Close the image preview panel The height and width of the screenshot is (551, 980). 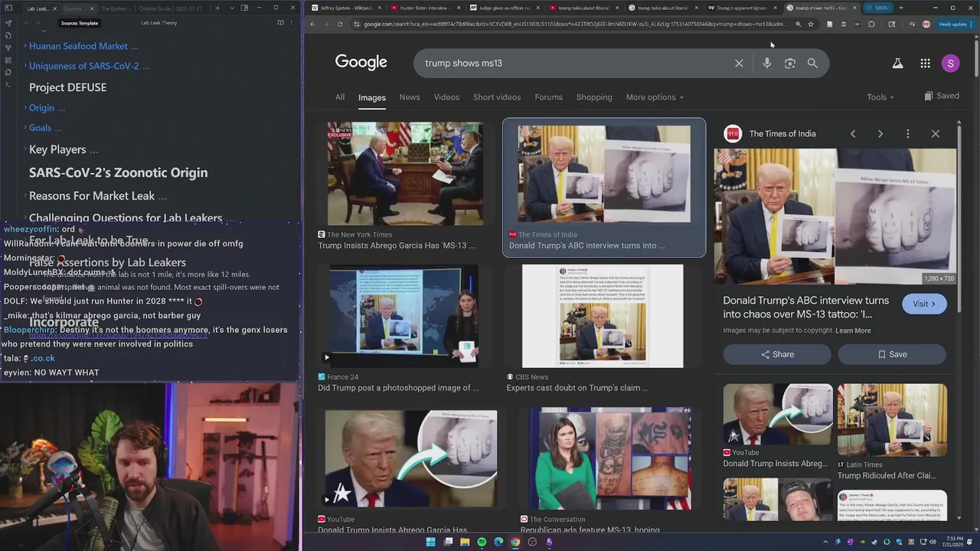(x=936, y=134)
